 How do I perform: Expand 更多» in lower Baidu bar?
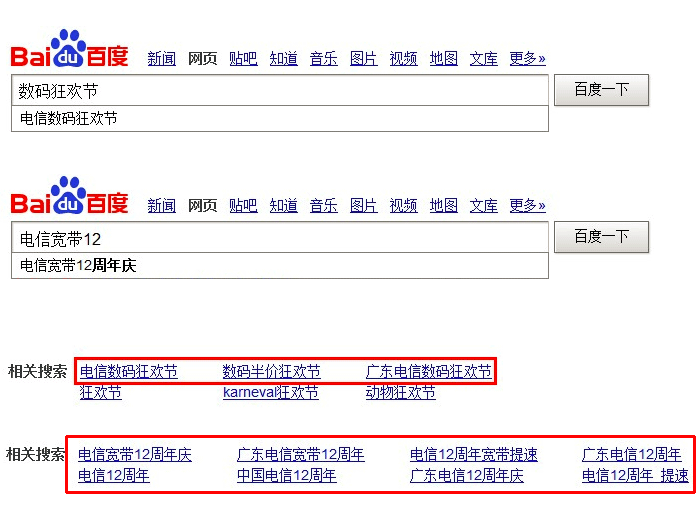pyautogui.click(x=528, y=206)
